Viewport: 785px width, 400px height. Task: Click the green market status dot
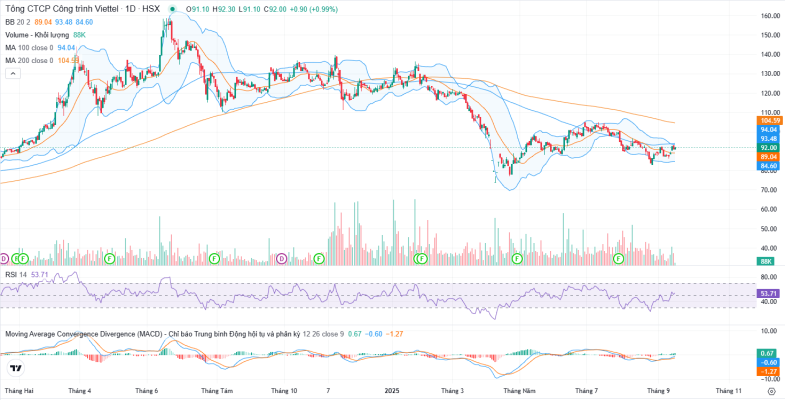pyautogui.click(x=172, y=9)
